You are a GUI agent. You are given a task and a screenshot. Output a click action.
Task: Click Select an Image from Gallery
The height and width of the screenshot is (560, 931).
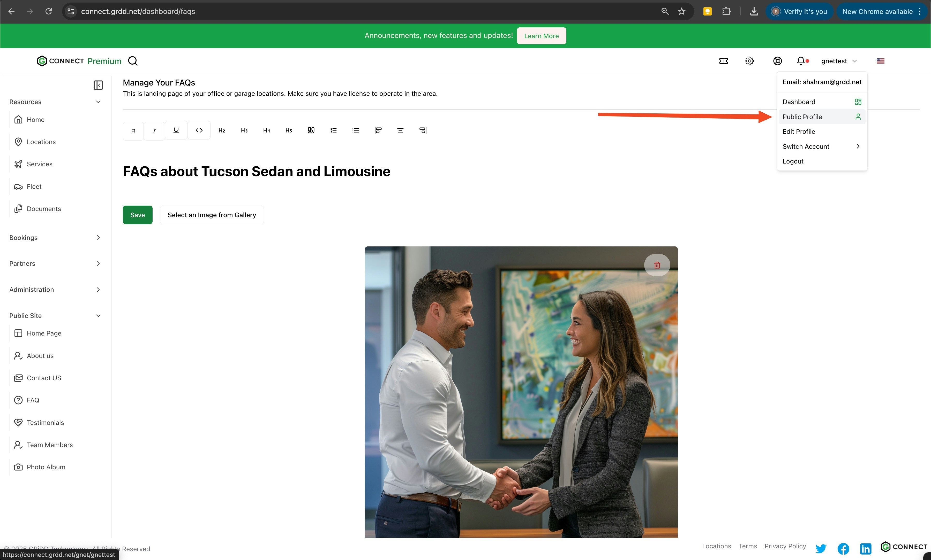click(x=212, y=215)
